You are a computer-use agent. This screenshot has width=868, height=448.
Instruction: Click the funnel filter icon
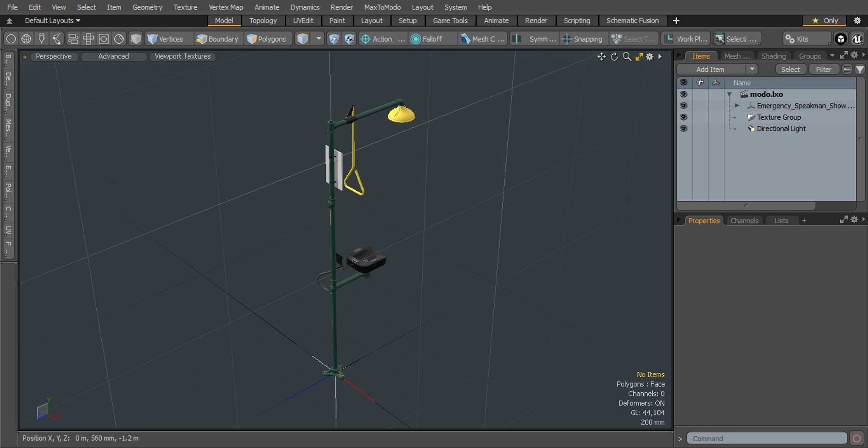[x=859, y=69]
